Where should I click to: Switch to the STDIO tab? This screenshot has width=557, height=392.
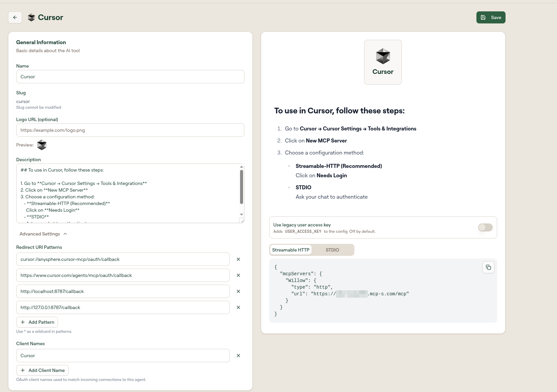click(x=332, y=250)
